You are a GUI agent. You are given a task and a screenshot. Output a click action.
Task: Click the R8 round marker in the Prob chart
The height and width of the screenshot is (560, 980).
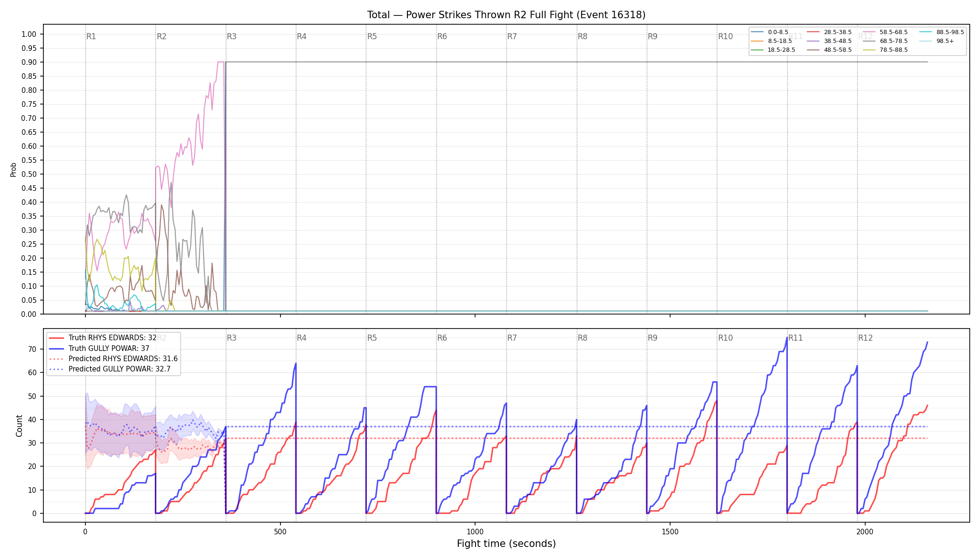click(x=583, y=36)
